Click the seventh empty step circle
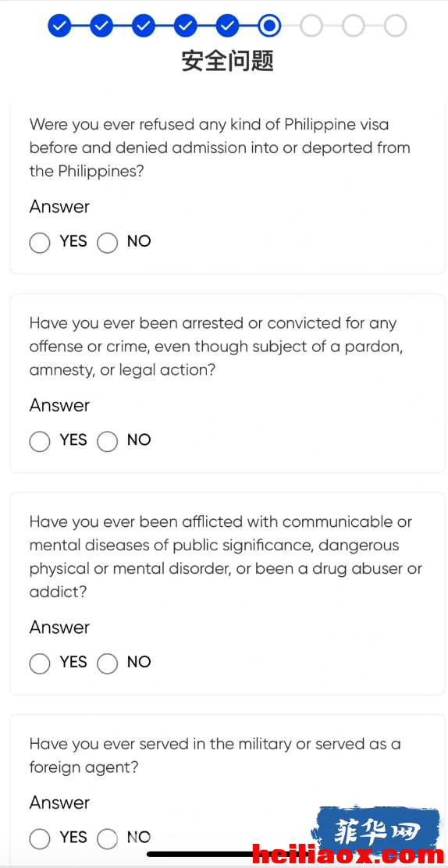This screenshot has width=448, height=868. pyautogui.click(x=311, y=26)
